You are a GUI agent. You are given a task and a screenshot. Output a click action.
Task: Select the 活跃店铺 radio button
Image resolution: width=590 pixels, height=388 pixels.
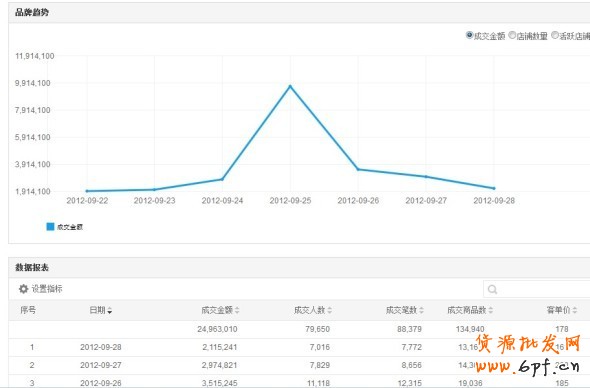point(555,35)
